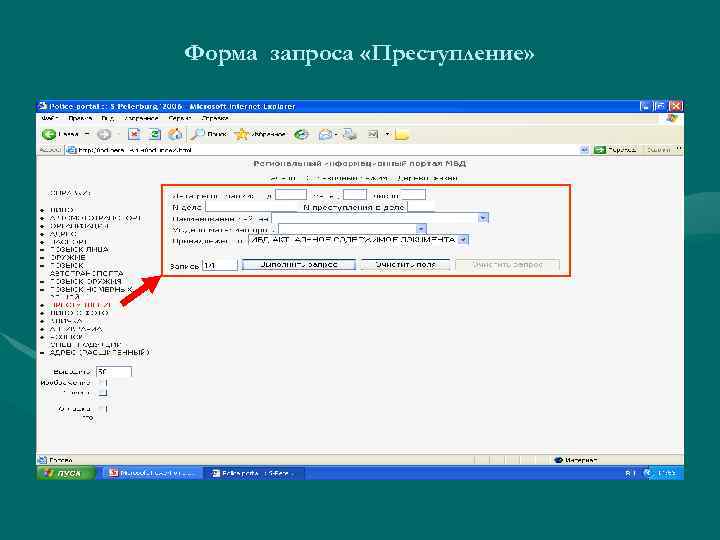The width and height of the screenshot is (720, 540).
Task: Open the Правка menu
Action: (80, 118)
